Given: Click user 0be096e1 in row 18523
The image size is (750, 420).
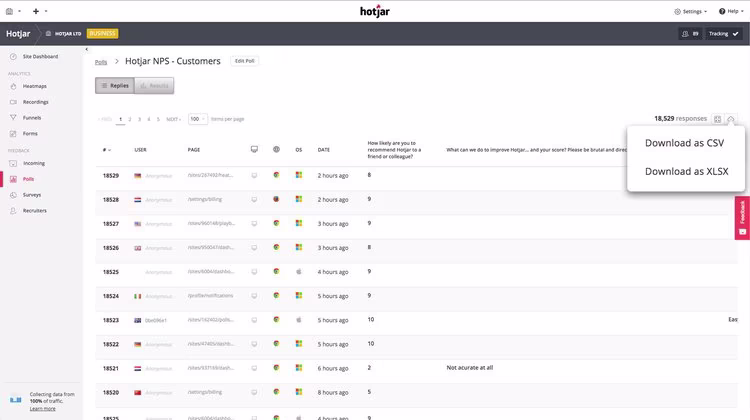Looking at the screenshot, I should (x=156, y=321).
